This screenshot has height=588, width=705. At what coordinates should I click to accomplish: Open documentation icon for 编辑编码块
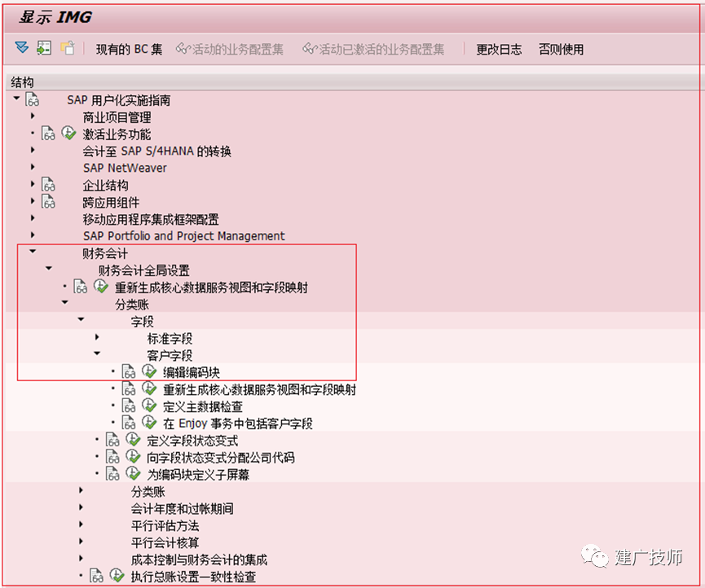[x=129, y=371]
